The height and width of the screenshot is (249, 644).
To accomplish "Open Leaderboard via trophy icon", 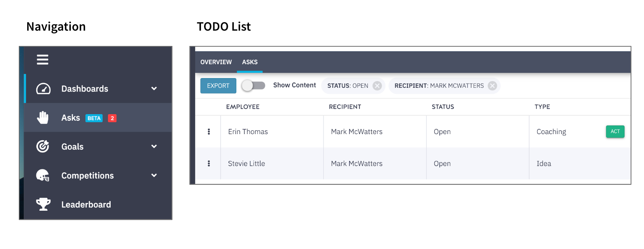I will pyautogui.click(x=43, y=204).
